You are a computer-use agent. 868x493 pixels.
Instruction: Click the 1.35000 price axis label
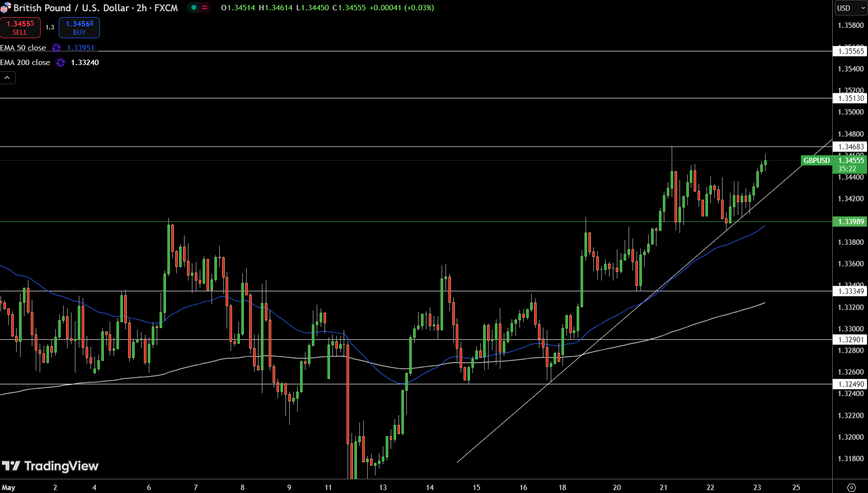click(851, 112)
